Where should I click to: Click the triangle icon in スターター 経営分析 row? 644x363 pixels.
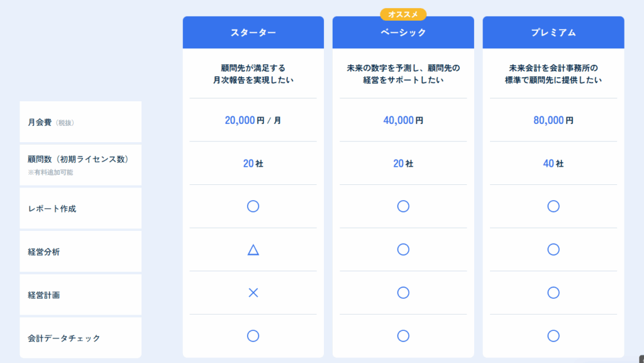[253, 250]
